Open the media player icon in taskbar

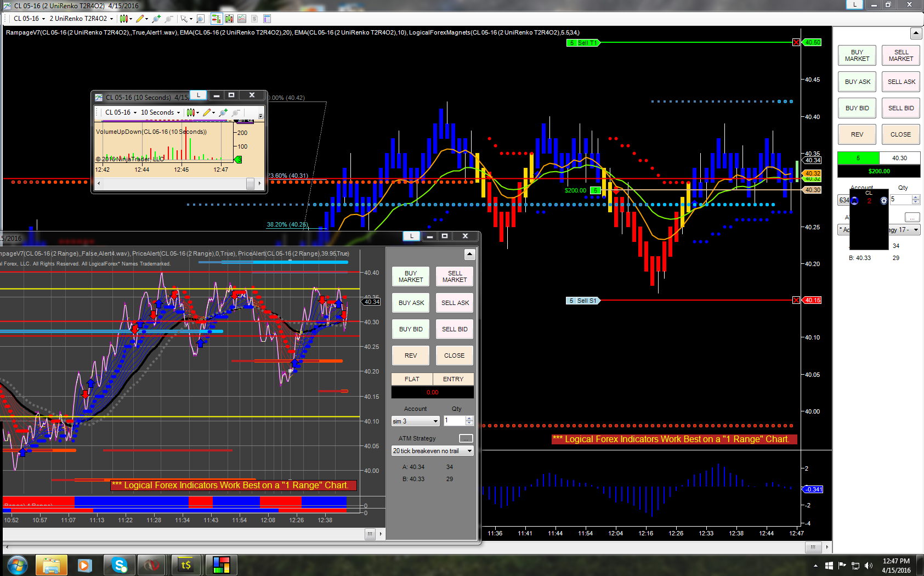84,565
